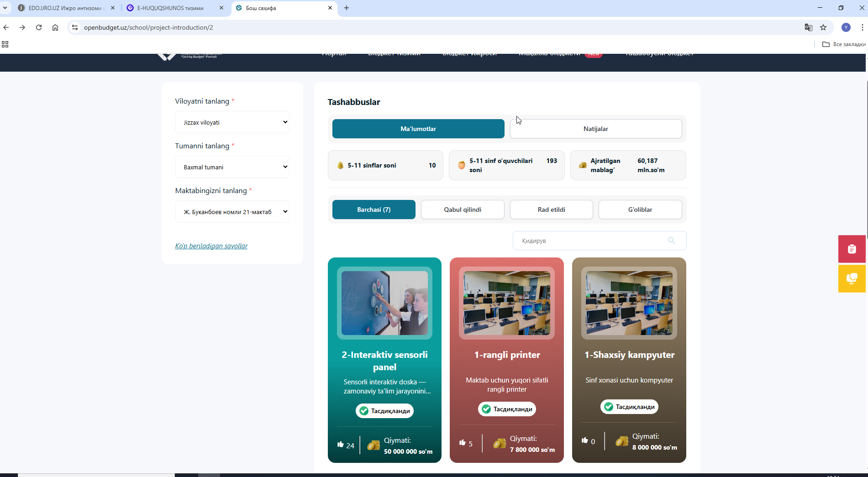
Task: Close the E-HUQUQSHUNOS tab
Action: [221, 8]
